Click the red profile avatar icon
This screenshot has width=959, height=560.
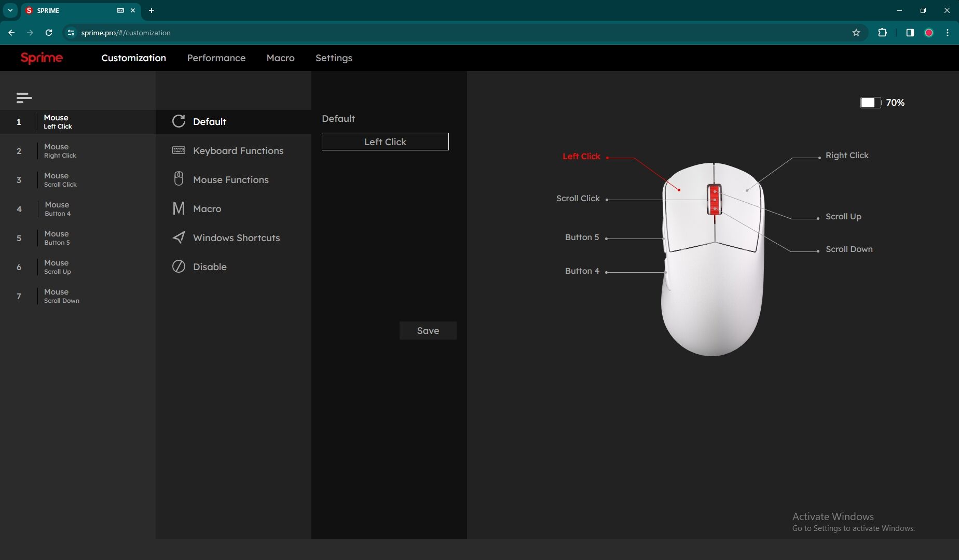point(929,33)
